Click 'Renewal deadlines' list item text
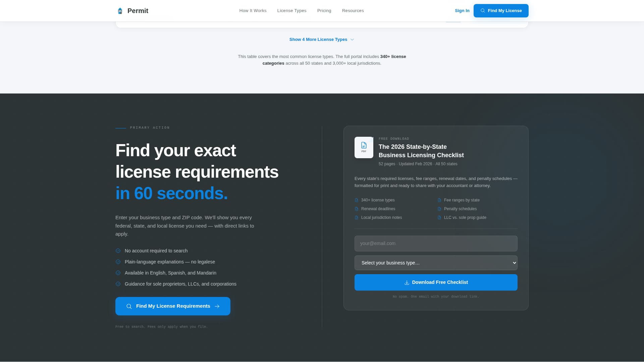 click(378, 209)
